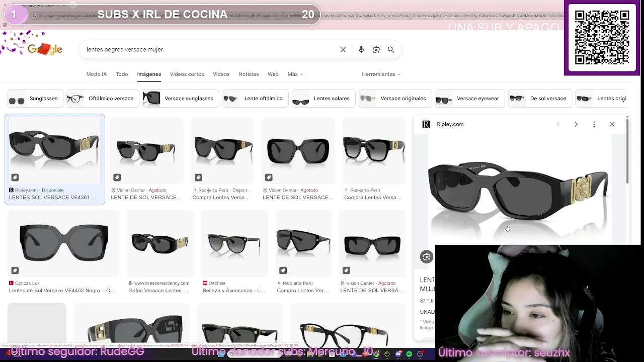Select the Lentes solares filter chip
The image size is (644, 362).
tap(323, 99)
